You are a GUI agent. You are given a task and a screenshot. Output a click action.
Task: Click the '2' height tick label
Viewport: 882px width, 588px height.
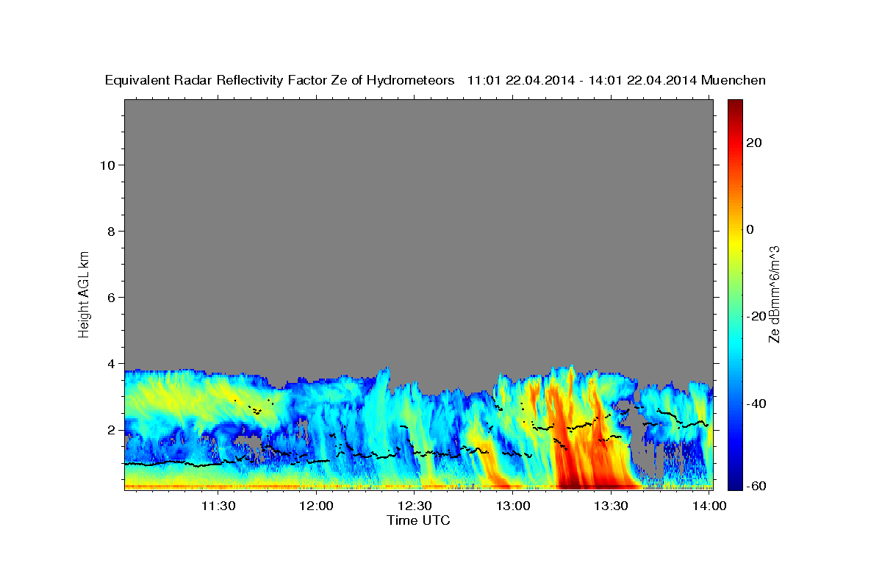point(112,429)
